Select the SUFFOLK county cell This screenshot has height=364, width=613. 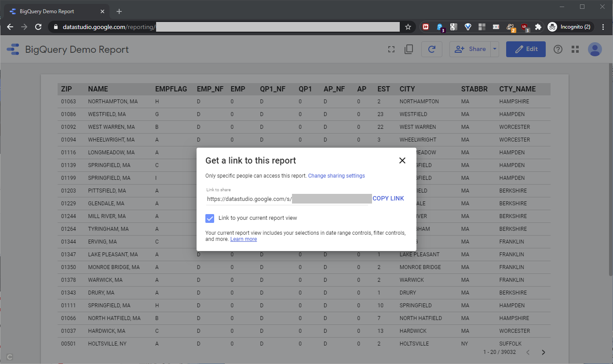point(510,344)
